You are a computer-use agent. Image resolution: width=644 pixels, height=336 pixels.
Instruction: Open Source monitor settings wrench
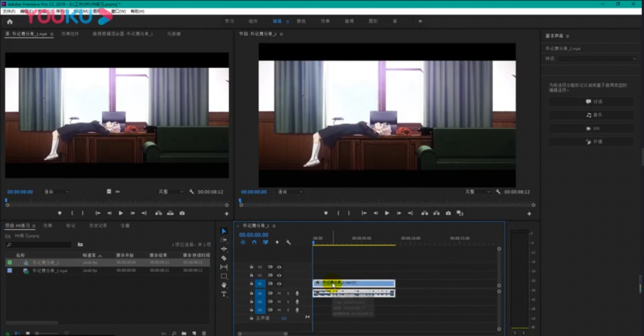[191, 192]
